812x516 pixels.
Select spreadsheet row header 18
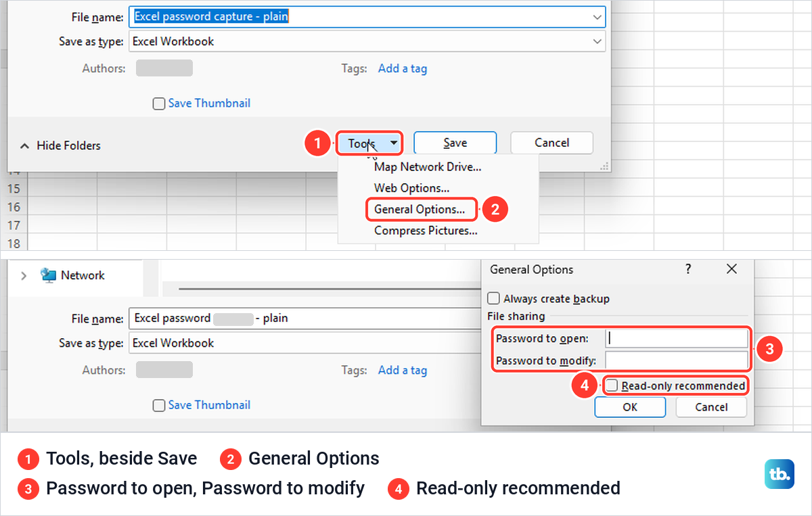tap(13, 243)
